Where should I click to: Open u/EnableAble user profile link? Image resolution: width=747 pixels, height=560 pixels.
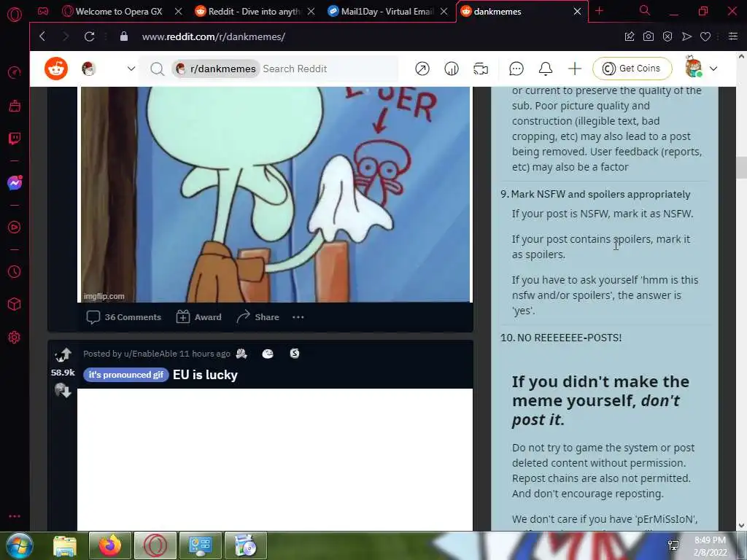click(150, 354)
